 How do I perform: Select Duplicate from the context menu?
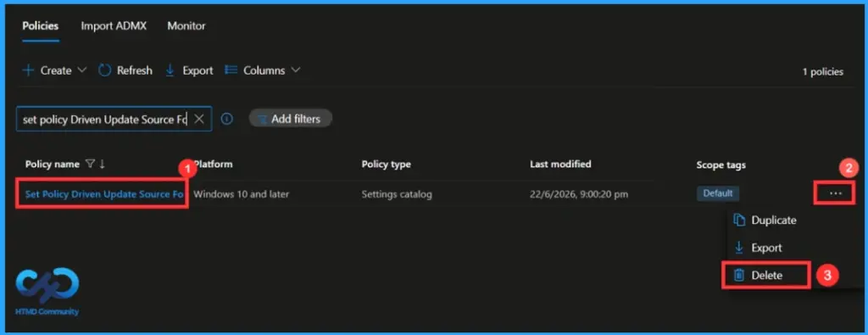point(773,221)
